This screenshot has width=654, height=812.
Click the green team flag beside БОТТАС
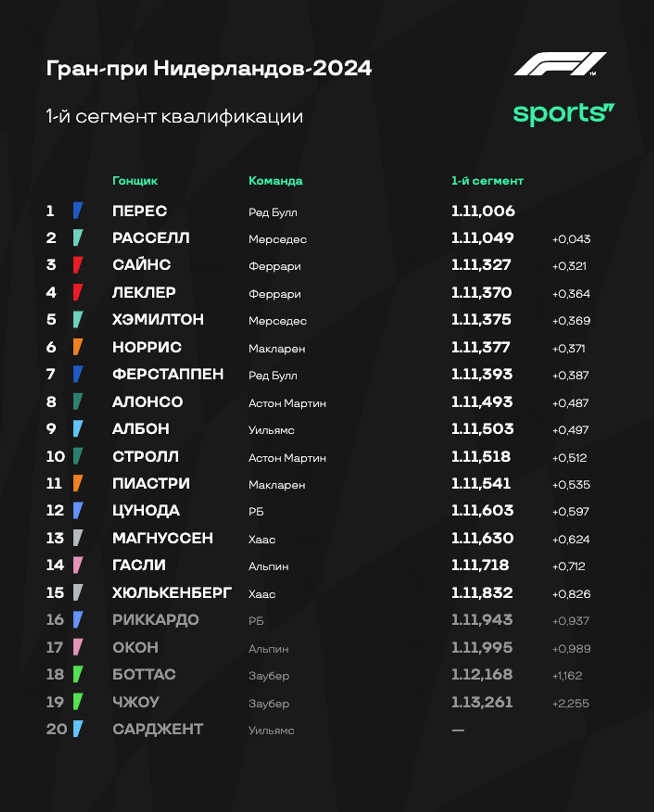pyautogui.click(x=78, y=674)
